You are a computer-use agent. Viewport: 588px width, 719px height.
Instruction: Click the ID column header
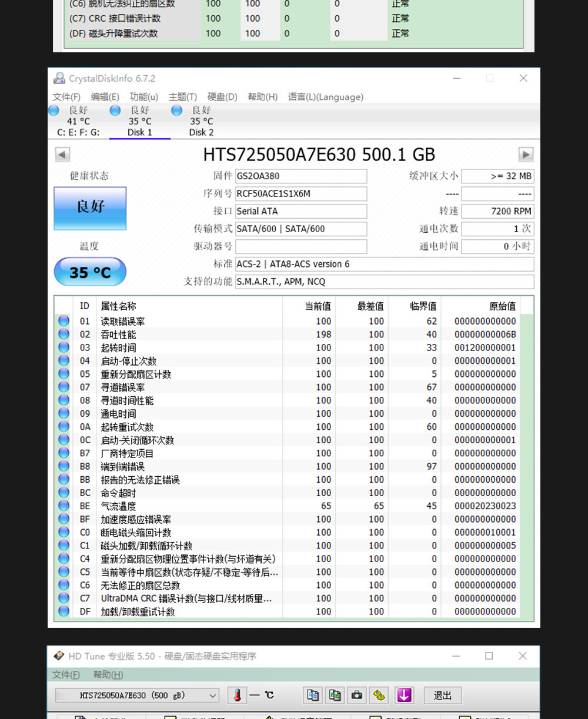tap(85, 306)
